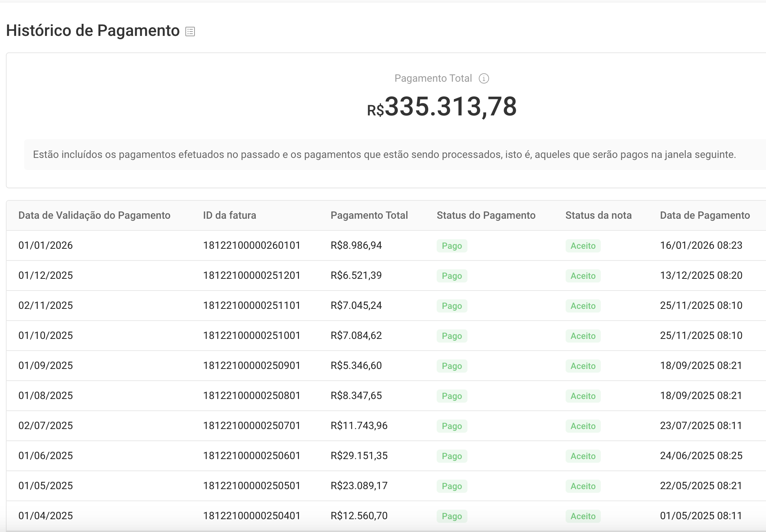Click the Data de Pagamento column header
Screen dimensions: 766x532
[x=705, y=215]
